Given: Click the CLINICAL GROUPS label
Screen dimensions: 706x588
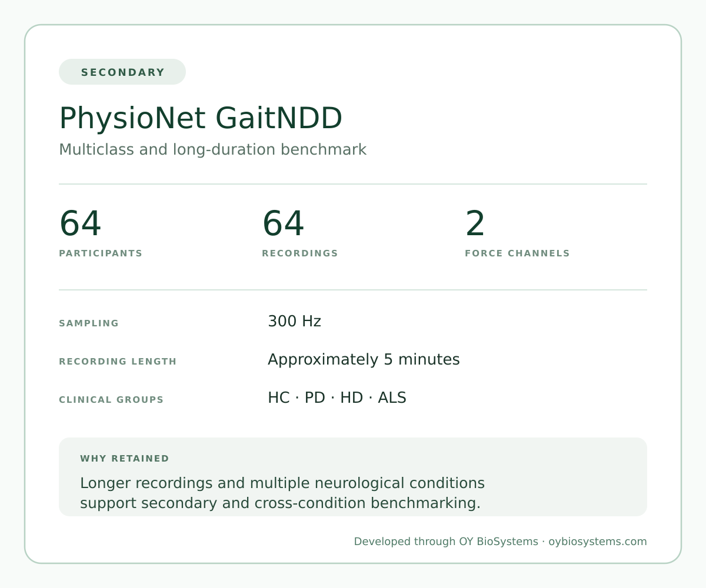Looking at the screenshot, I should pyautogui.click(x=111, y=400).
